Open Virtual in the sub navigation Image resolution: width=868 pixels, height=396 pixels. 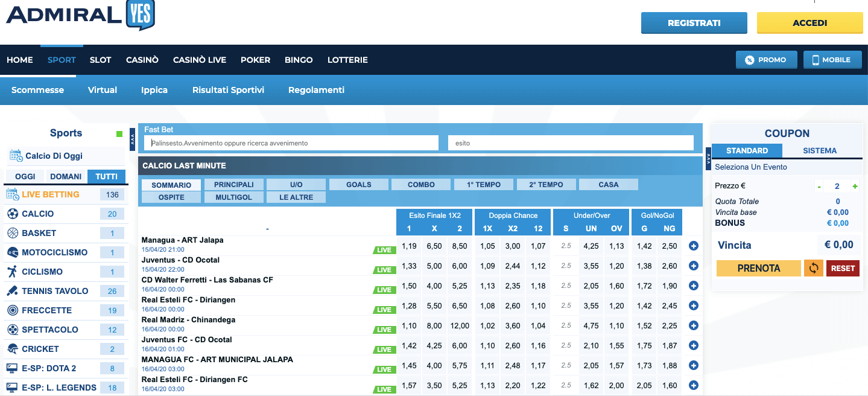(103, 90)
